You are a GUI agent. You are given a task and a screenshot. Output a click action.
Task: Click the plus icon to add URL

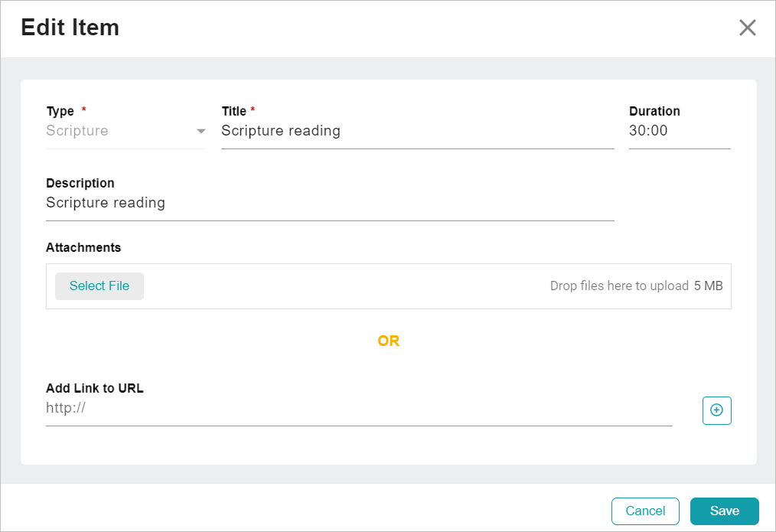(716, 410)
